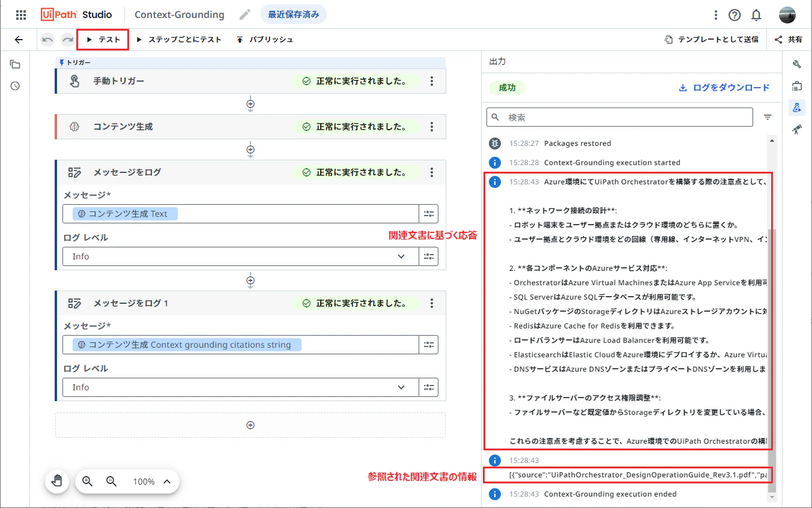Open options menu for コンテンツ生成 activity

click(x=432, y=127)
